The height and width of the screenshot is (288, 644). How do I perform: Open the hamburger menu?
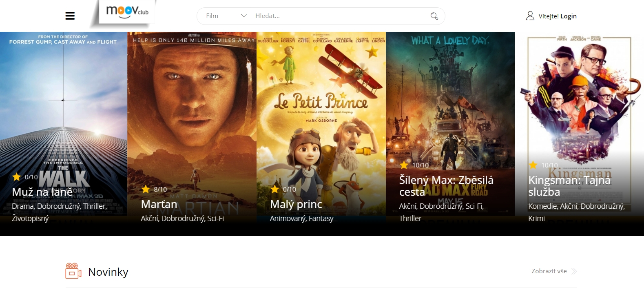[70, 16]
